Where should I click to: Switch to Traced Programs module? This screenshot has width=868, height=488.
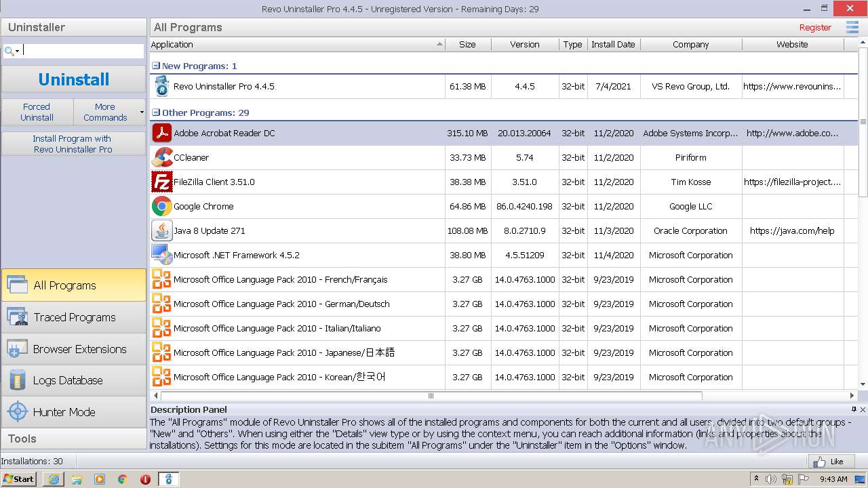(73, 317)
